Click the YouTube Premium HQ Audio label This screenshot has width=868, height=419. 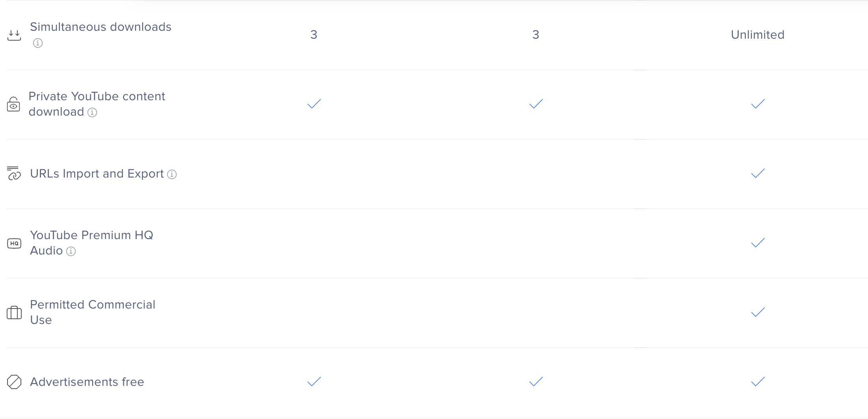[91, 243]
